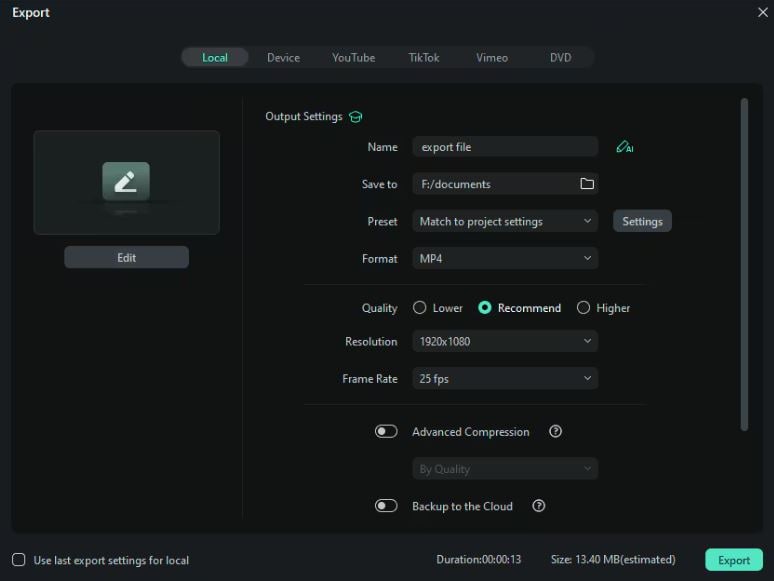Image resolution: width=774 pixels, height=581 pixels.
Task: Click the video thumbnail preview
Action: [126, 182]
